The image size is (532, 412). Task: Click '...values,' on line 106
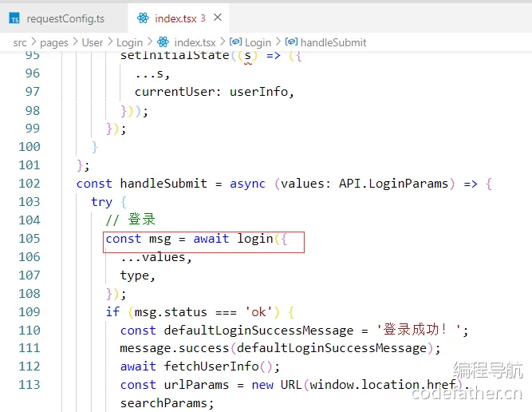156,257
